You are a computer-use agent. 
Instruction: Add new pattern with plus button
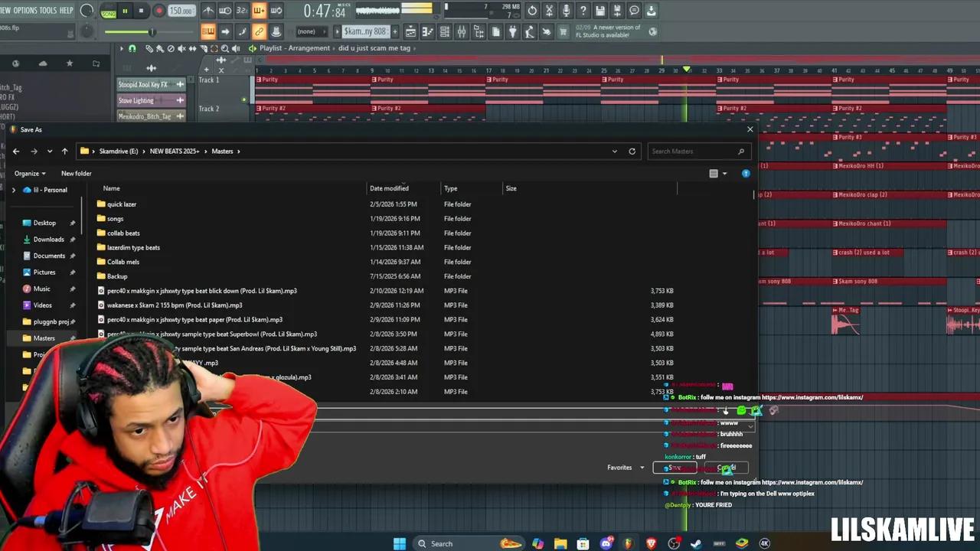click(394, 31)
